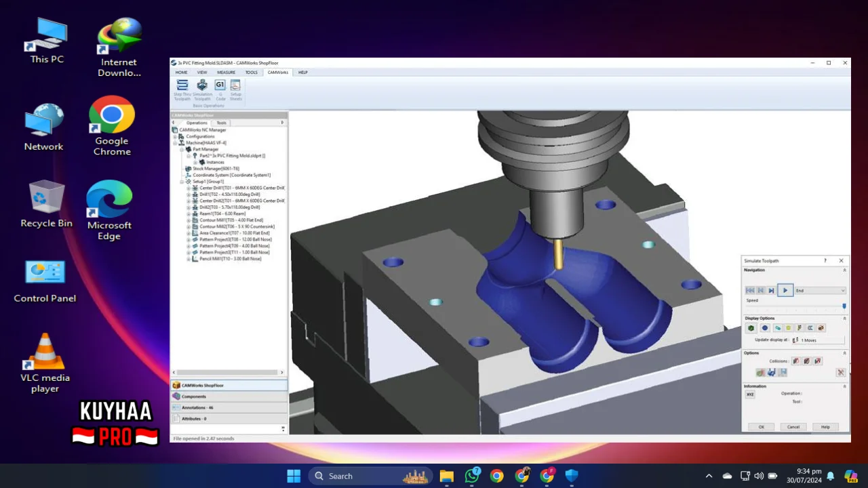868x488 pixels.
Task: Click the blue target part display icon
Action: pos(765,328)
